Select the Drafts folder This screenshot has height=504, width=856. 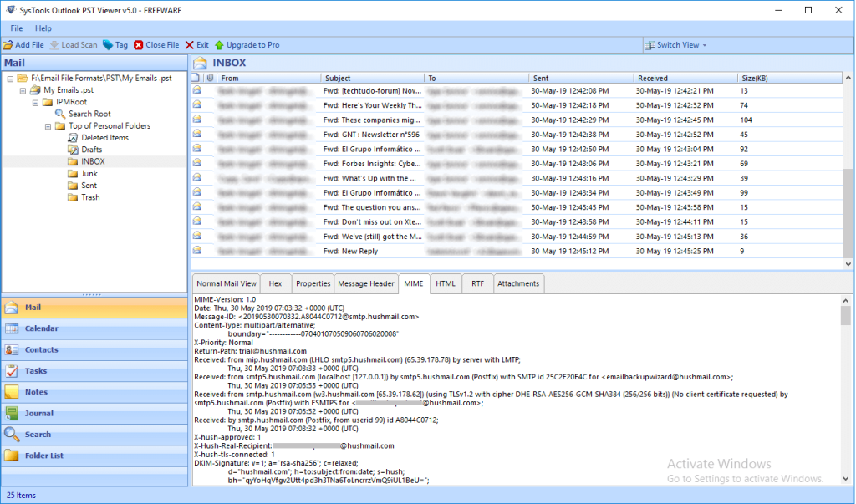tap(92, 150)
